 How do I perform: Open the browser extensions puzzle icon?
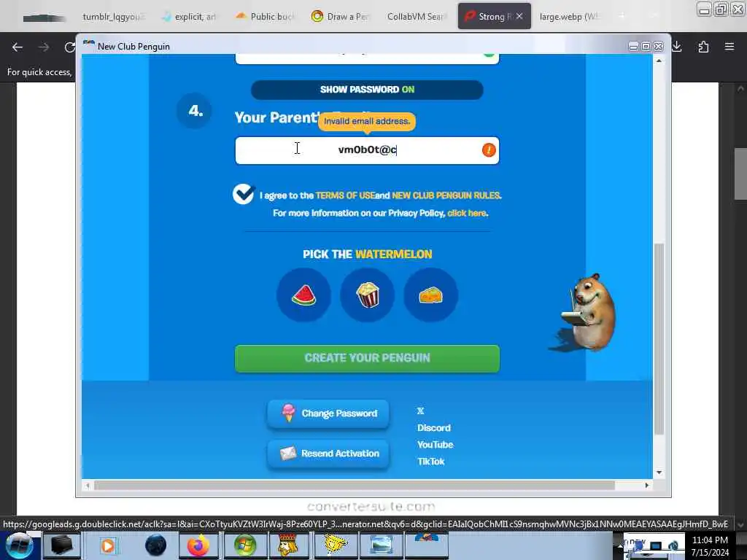[703, 47]
